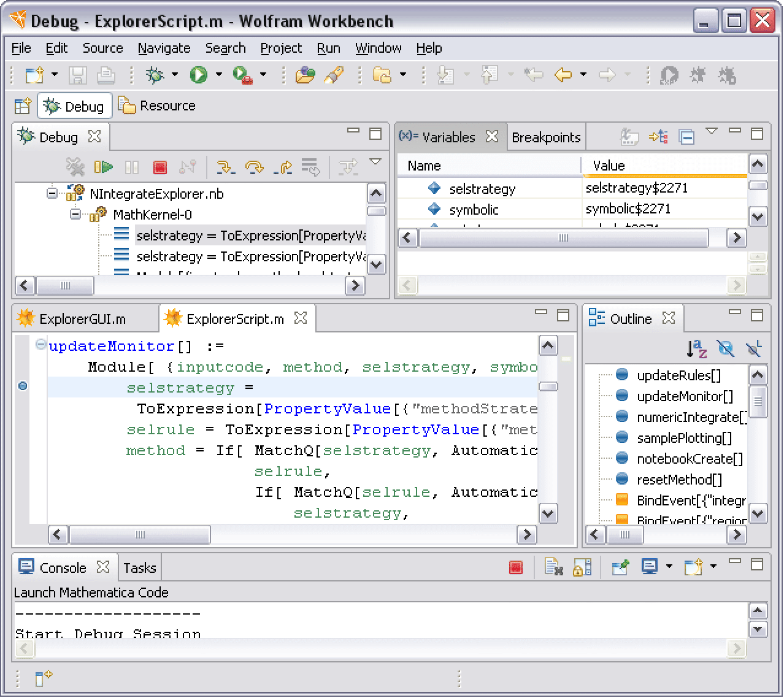Click the Save toolbar icon
Screen dimensions: 784x698
pyautogui.click(x=77, y=75)
